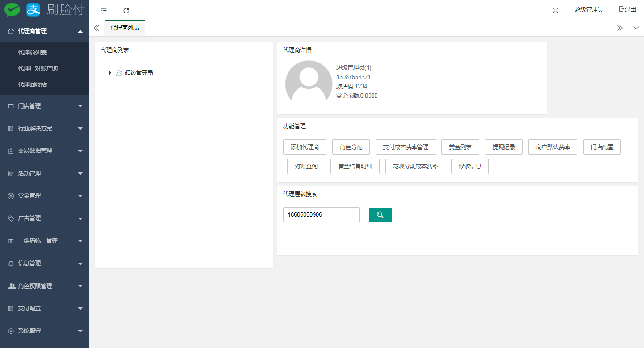Click the download icon beside 系统配置

coord(11,331)
